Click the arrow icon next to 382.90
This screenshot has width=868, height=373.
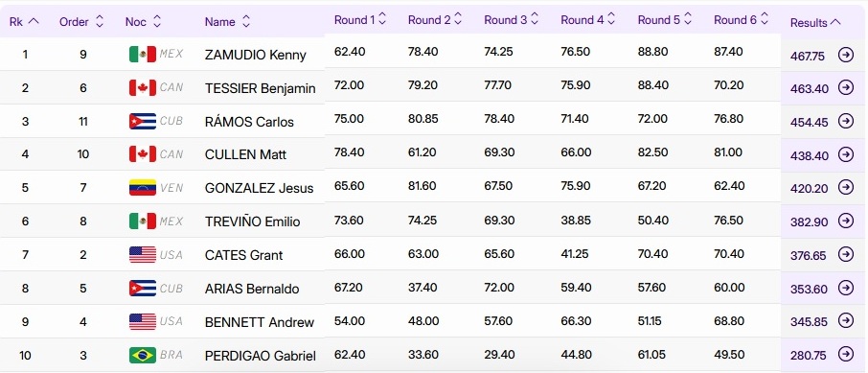[x=845, y=221]
